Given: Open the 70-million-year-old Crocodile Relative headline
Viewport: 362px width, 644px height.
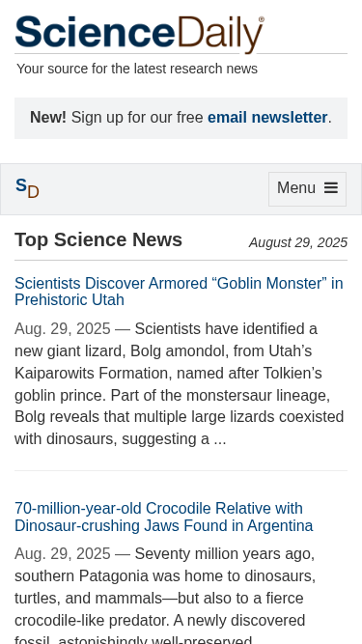Looking at the screenshot, I should pyautogui.click(x=164, y=518).
